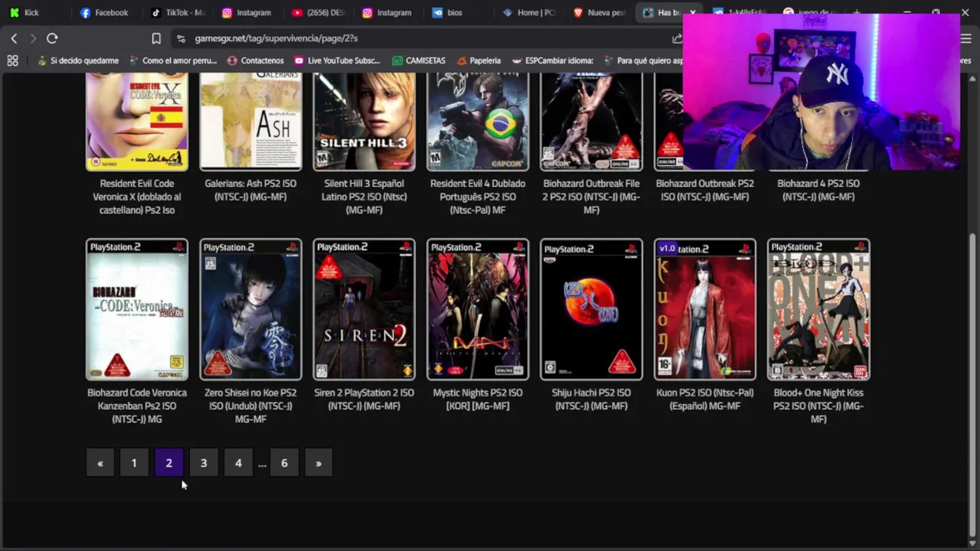Switch to the Facebook browser tab

pyautogui.click(x=104, y=12)
